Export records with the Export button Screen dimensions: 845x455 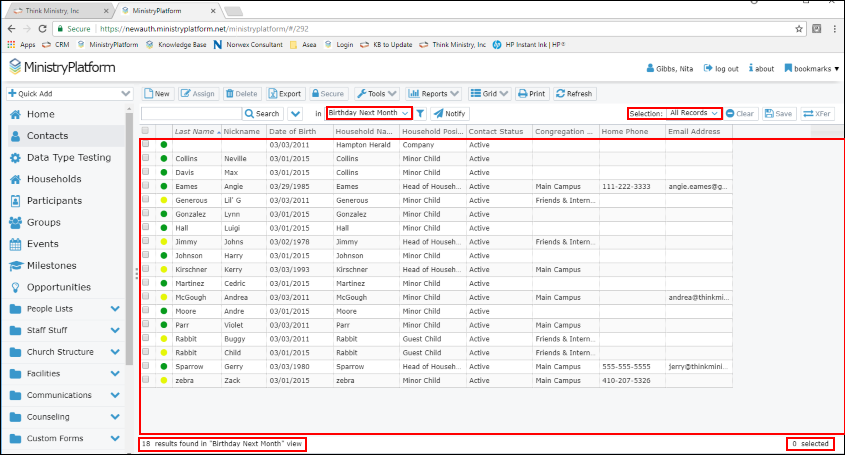tap(285, 94)
